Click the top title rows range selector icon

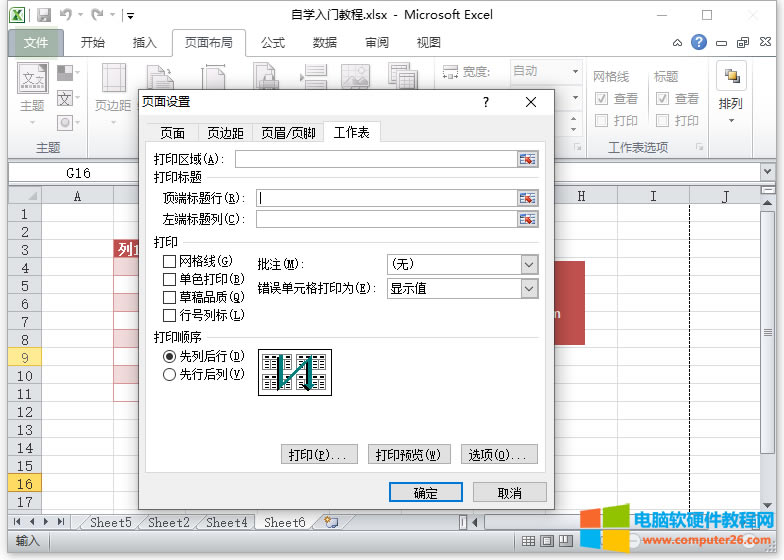pos(527,198)
